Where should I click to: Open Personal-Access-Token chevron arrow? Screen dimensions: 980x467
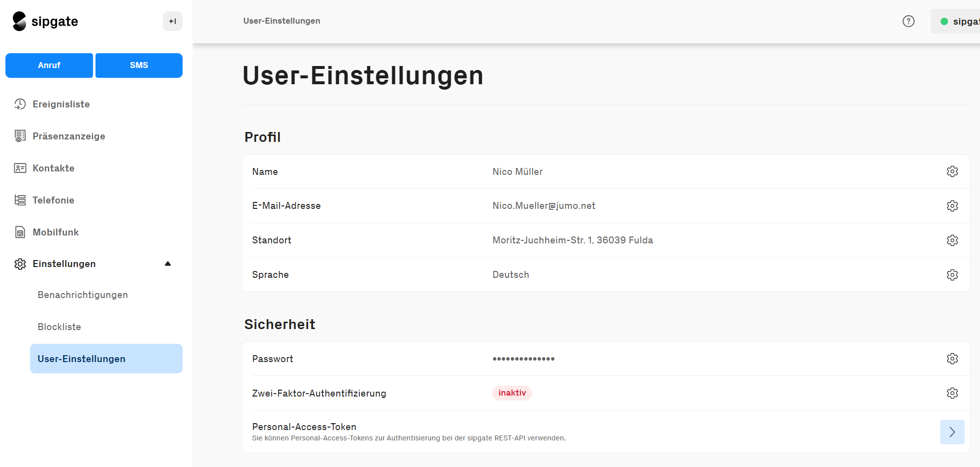pos(952,432)
